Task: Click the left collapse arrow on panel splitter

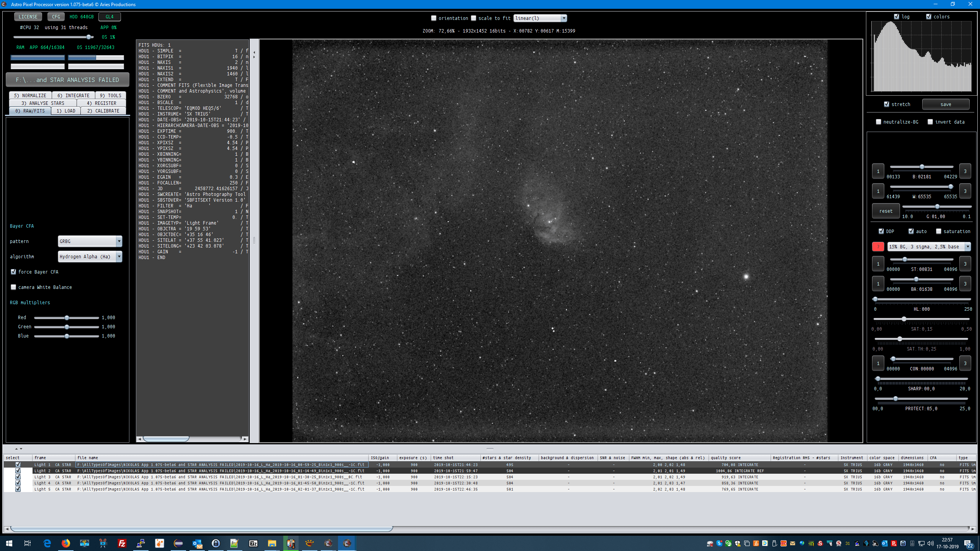Action: tap(254, 52)
